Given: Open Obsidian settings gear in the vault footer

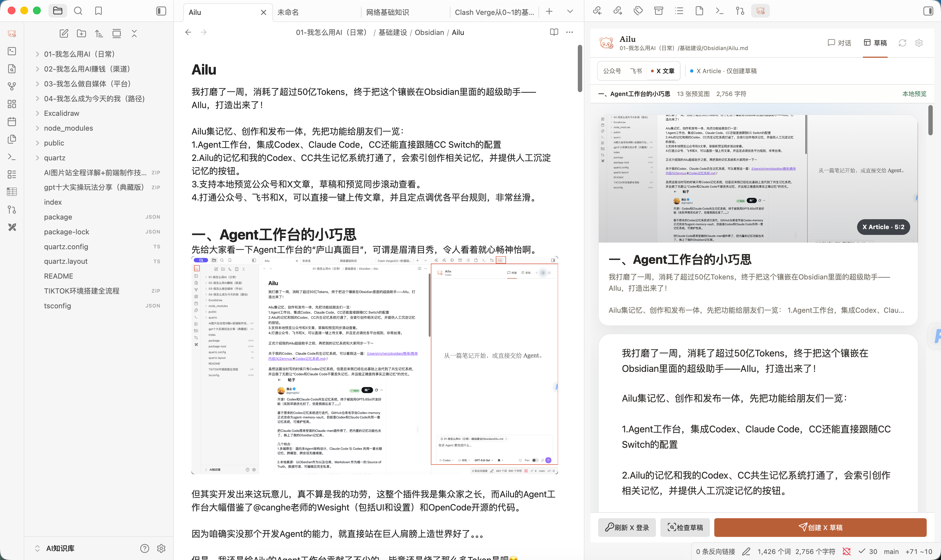Looking at the screenshot, I should pyautogui.click(x=161, y=548).
